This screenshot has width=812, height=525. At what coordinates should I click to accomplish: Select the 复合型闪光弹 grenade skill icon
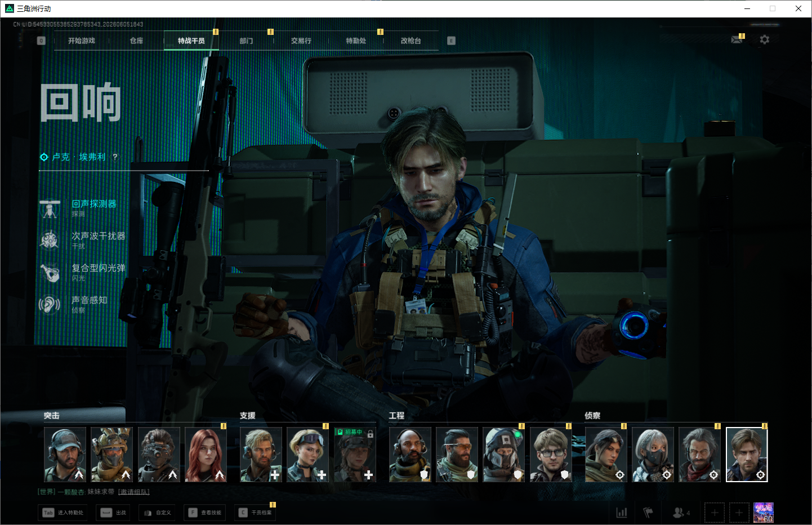(50, 273)
